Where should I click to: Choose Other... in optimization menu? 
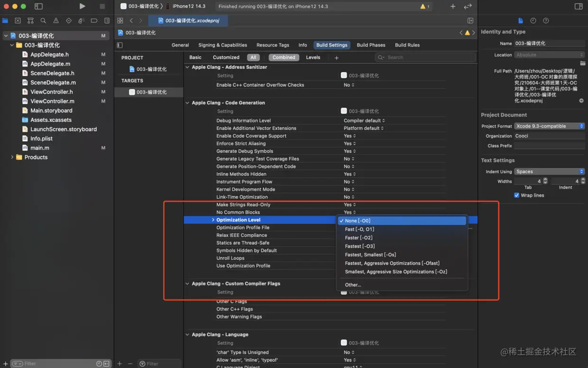click(402, 285)
